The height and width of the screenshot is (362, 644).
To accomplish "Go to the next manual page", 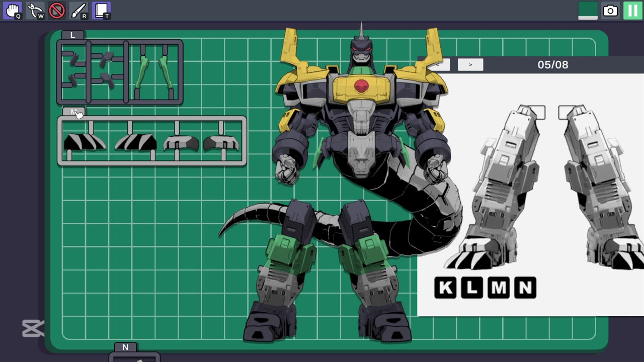I will coord(470,64).
